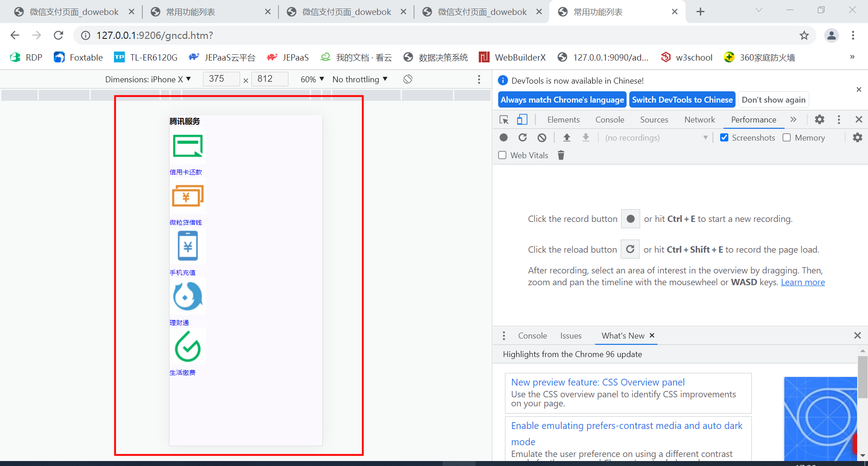Open device toolbar more options menu
This screenshot has width=868, height=466.
(x=479, y=80)
